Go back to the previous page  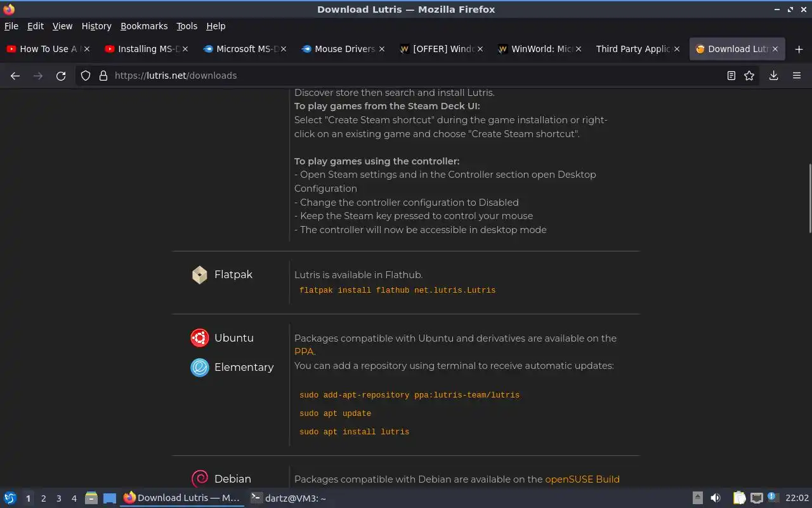click(x=15, y=76)
